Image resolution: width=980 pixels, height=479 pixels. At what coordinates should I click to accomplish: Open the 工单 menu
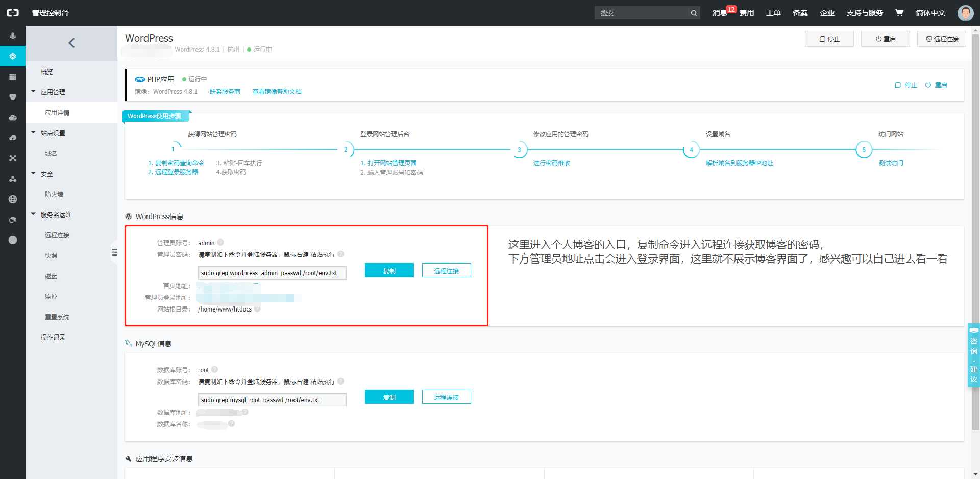point(773,13)
